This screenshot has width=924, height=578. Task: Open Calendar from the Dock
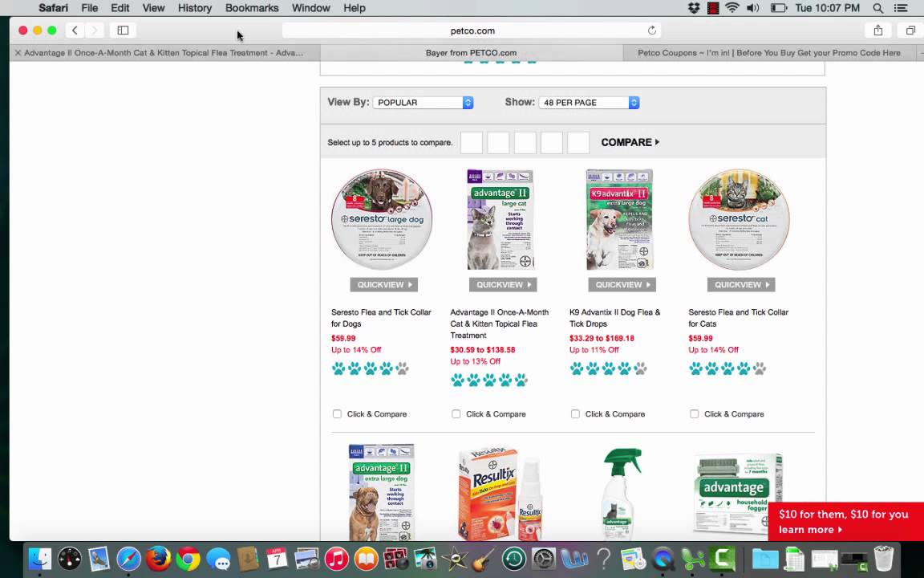click(x=277, y=559)
